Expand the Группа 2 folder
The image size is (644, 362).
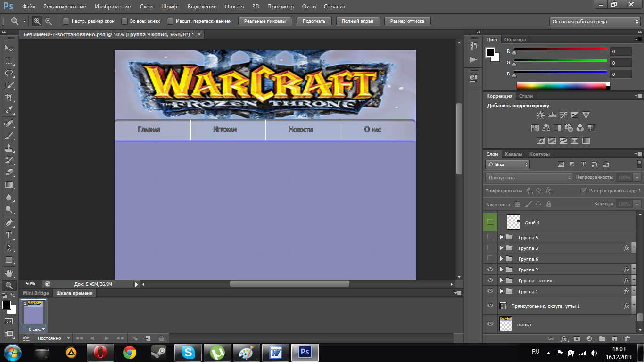[x=502, y=270]
